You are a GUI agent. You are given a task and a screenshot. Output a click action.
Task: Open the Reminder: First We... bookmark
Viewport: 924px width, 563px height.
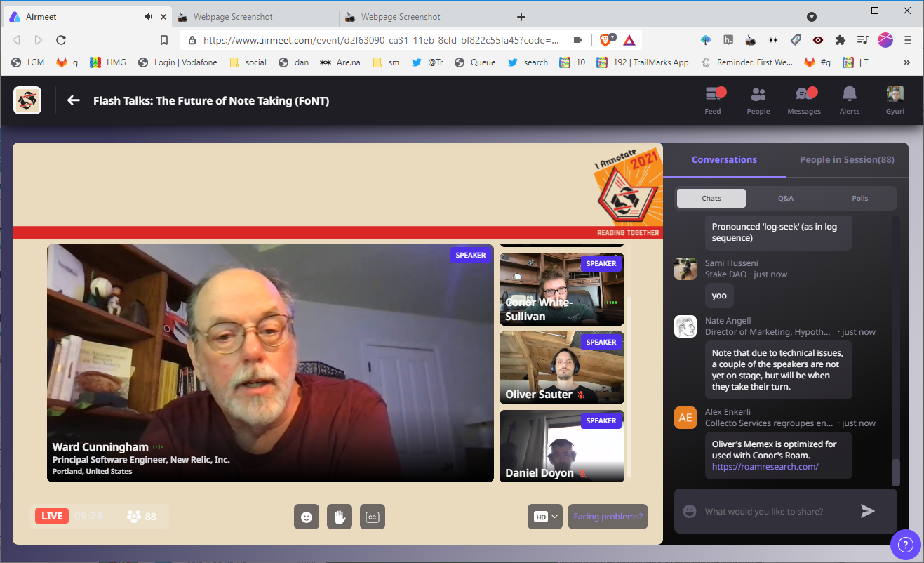(x=747, y=62)
